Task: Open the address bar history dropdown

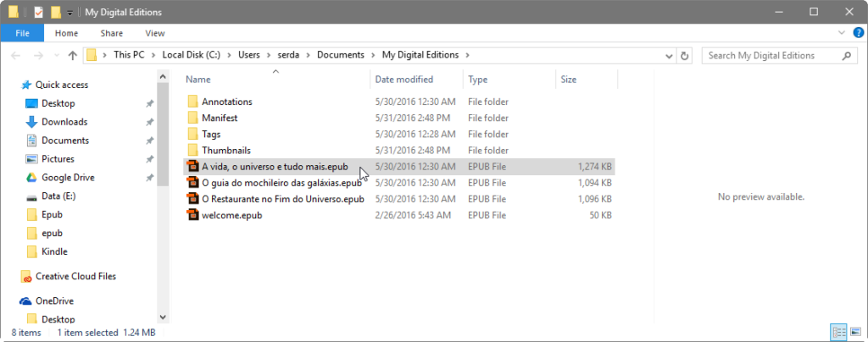Action: [670, 55]
